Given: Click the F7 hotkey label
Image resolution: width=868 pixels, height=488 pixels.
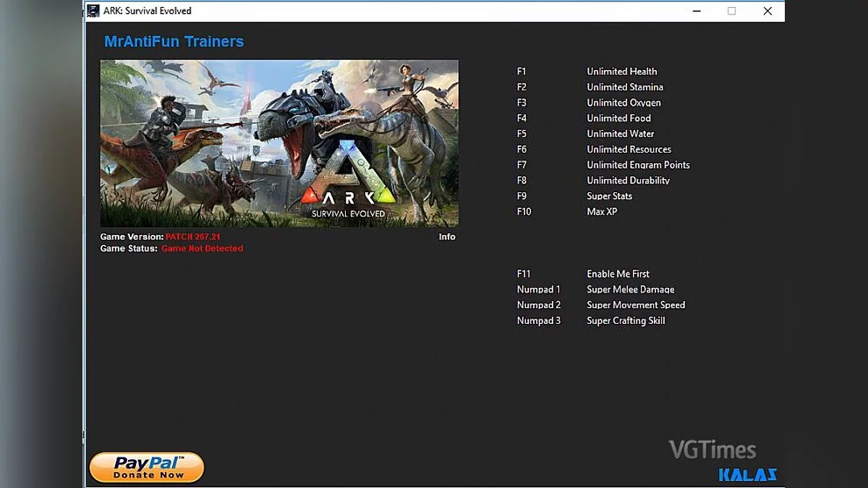Looking at the screenshot, I should [522, 165].
